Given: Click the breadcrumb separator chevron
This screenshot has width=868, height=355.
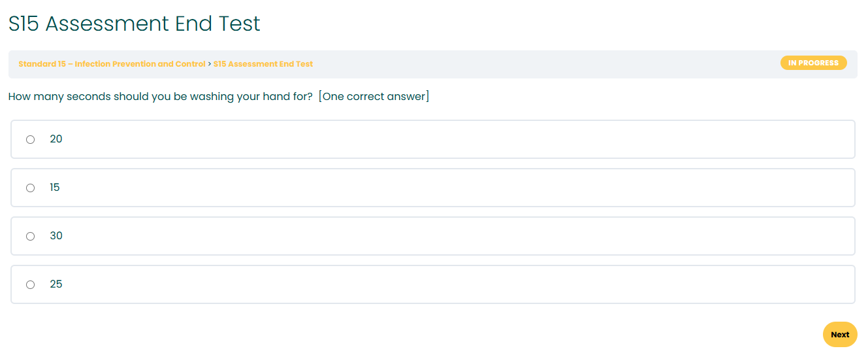Looking at the screenshot, I should tap(210, 64).
